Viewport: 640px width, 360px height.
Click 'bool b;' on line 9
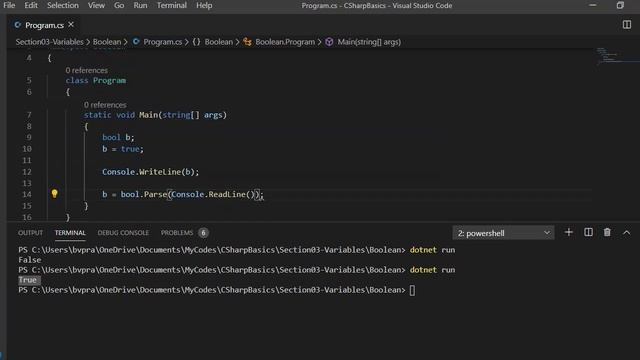118,138
